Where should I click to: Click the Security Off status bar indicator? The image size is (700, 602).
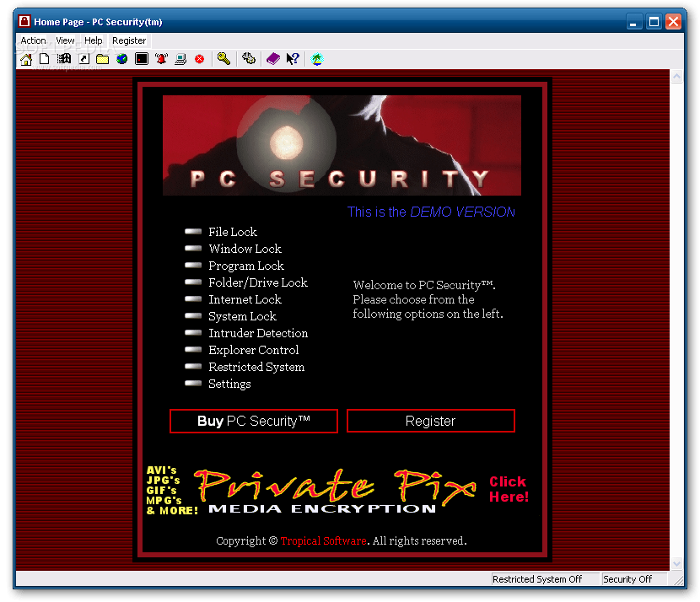[x=635, y=579]
